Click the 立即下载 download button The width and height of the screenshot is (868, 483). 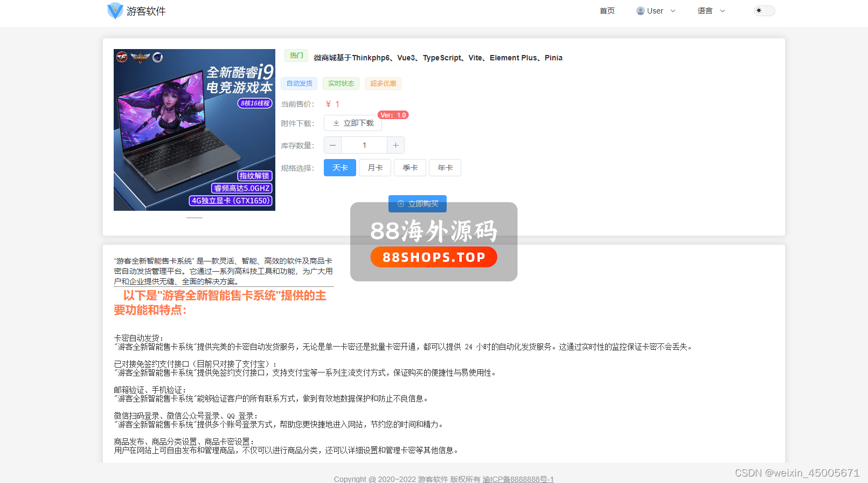353,123
